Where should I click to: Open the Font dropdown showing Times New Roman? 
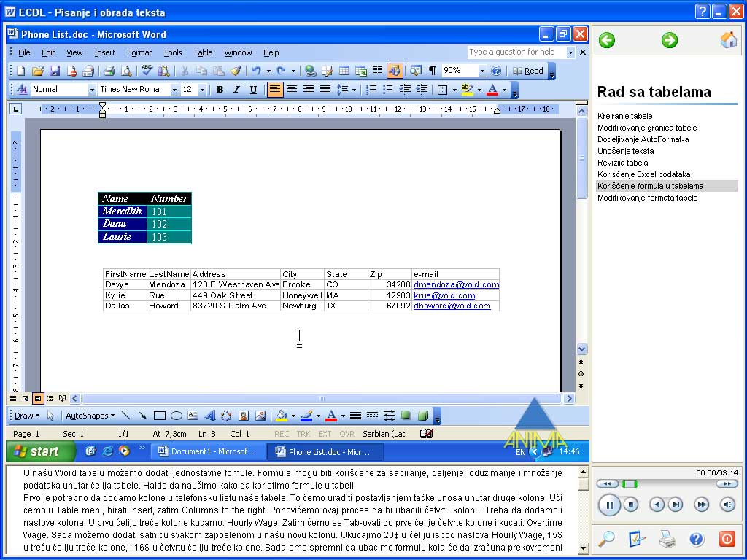[x=175, y=89]
